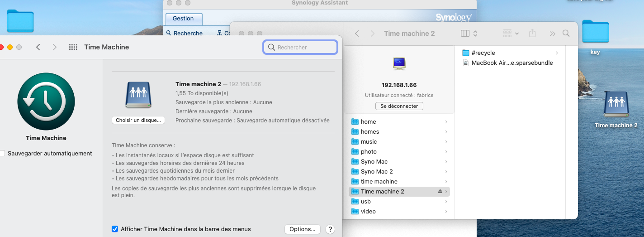Expand the #recycle folder chevron
This screenshot has height=237, width=644.
coord(557,53)
